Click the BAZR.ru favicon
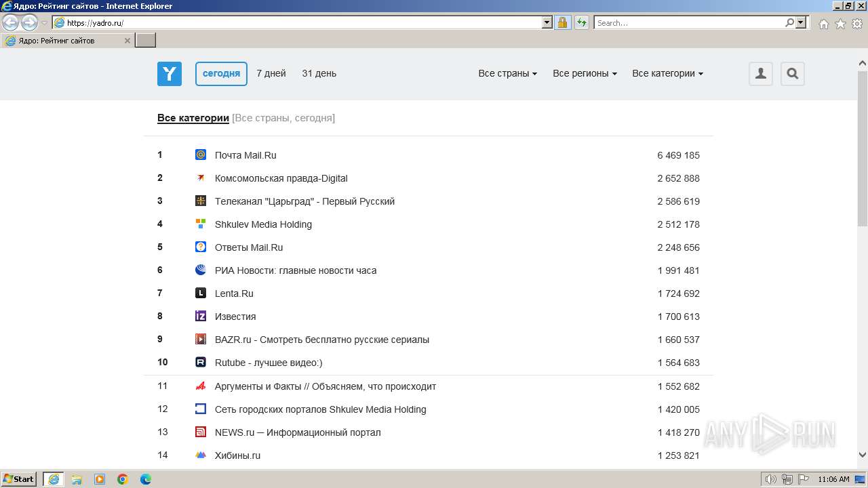This screenshot has height=488, width=868. 201,339
